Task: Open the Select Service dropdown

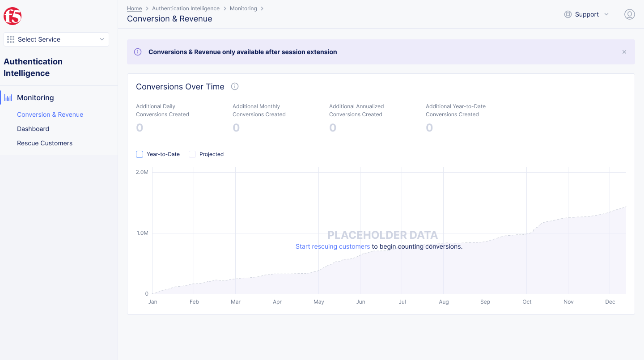Action: point(56,39)
